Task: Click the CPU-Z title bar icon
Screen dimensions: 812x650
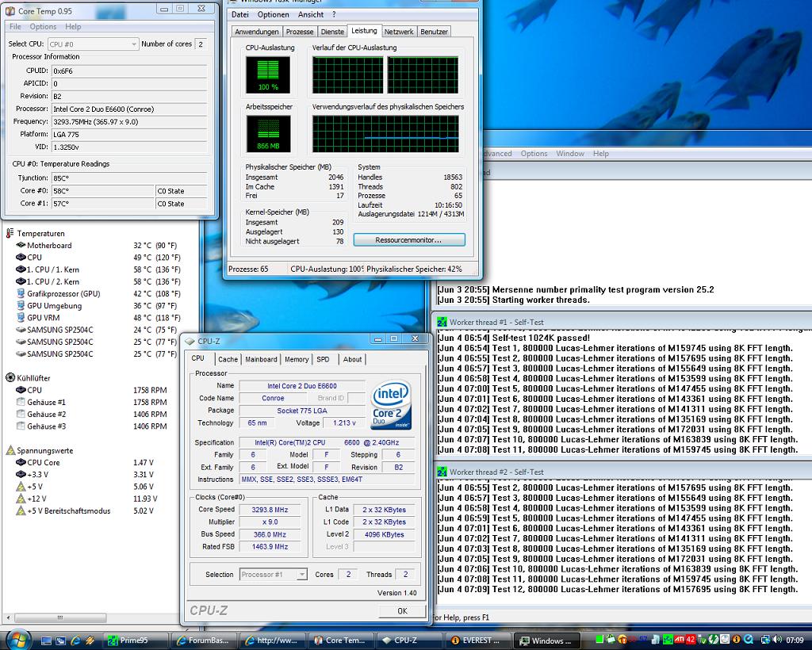Action: [190, 342]
